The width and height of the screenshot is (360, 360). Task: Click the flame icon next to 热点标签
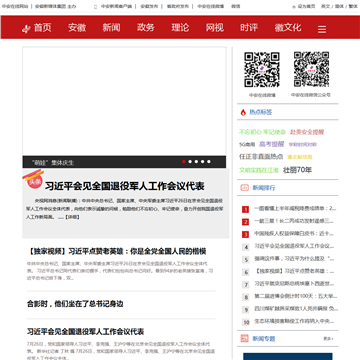point(243,112)
